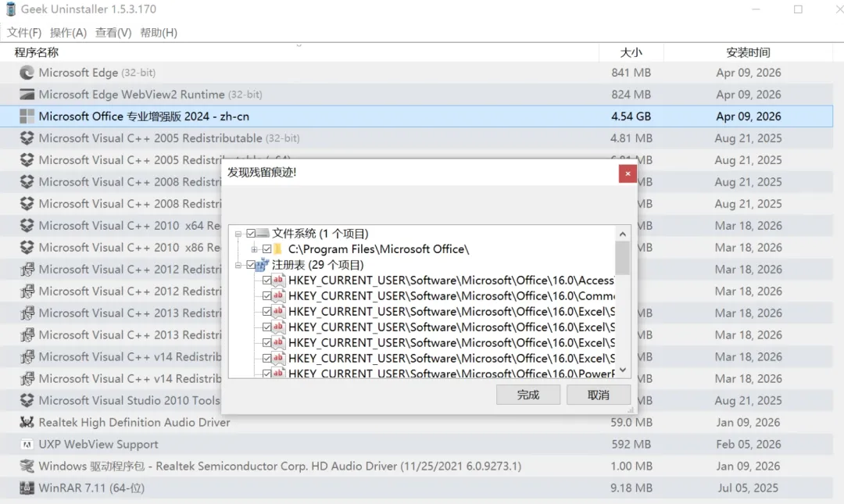Uncheck the Office\16.0\Comm registry checkbox

pos(267,296)
